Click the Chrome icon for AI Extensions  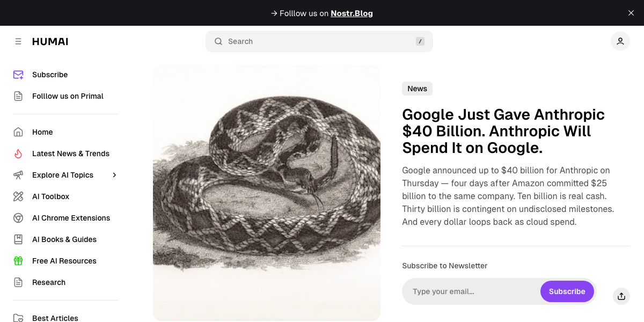click(18, 218)
